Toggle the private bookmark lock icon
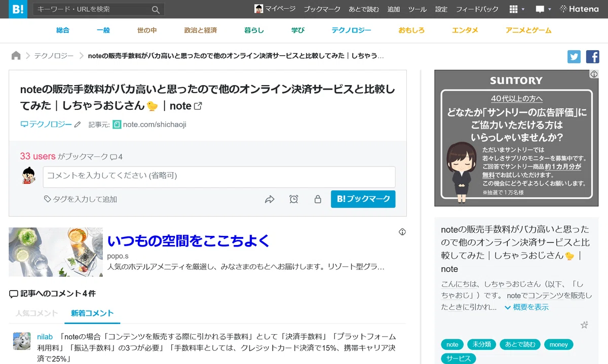The image size is (608, 364). coord(318,199)
